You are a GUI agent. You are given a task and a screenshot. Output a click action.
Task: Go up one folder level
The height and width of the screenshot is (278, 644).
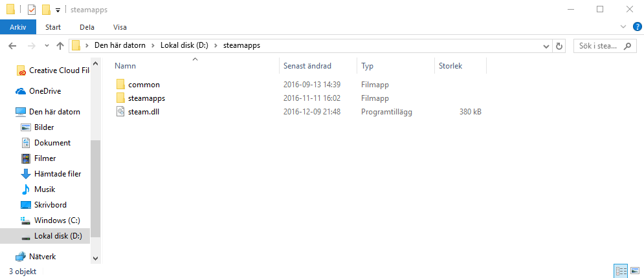pyautogui.click(x=60, y=46)
